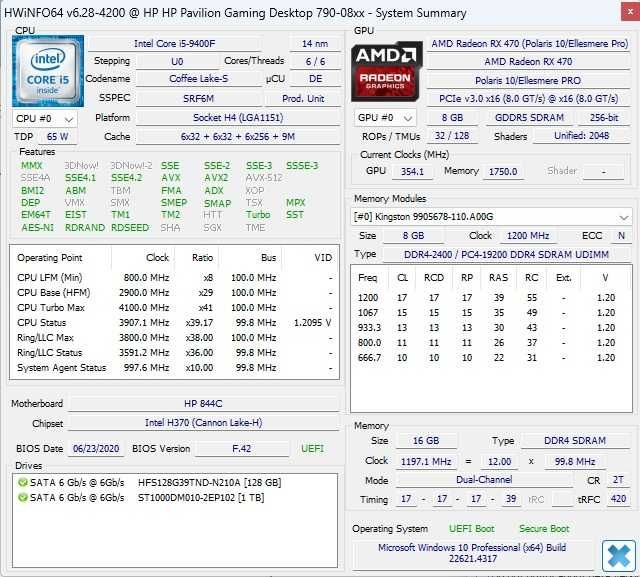
Task: Click the 420 tRFC value
Action: click(x=618, y=499)
